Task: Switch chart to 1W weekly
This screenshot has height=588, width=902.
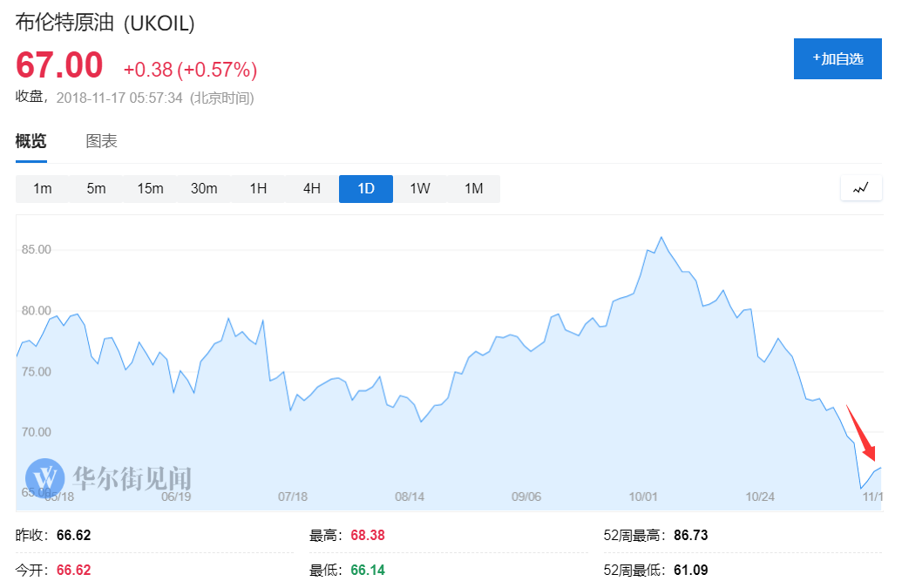Action: [x=420, y=189]
